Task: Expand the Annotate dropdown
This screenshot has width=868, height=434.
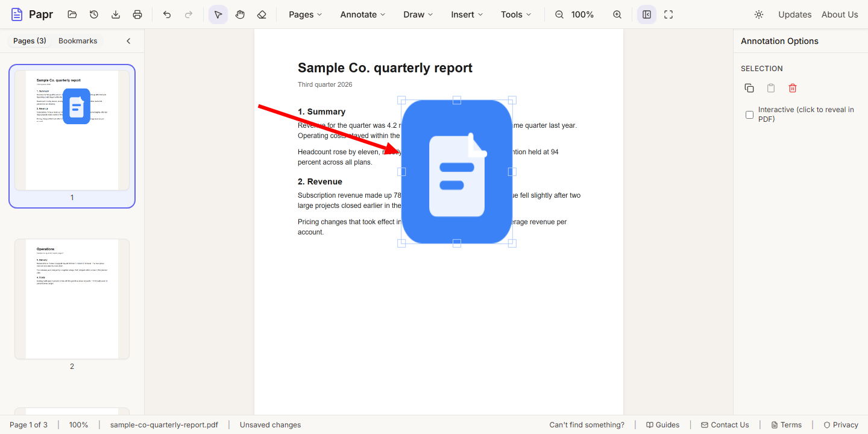Action: [x=363, y=14]
